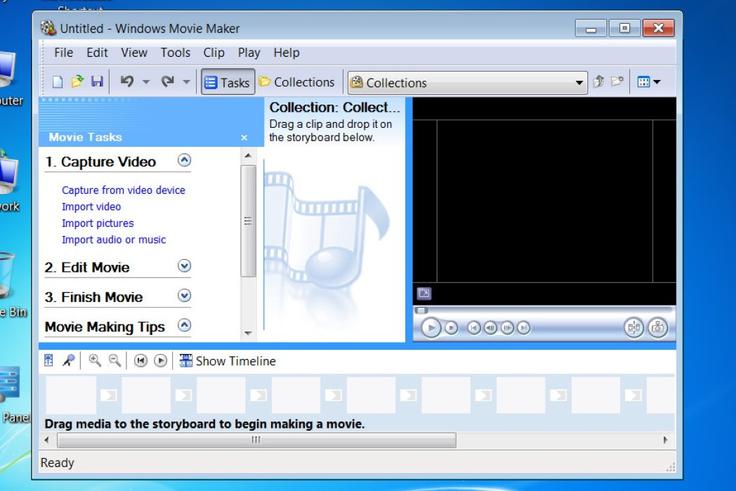736x491 pixels.
Task: Click the Network desktop icon
Action: 9,181
